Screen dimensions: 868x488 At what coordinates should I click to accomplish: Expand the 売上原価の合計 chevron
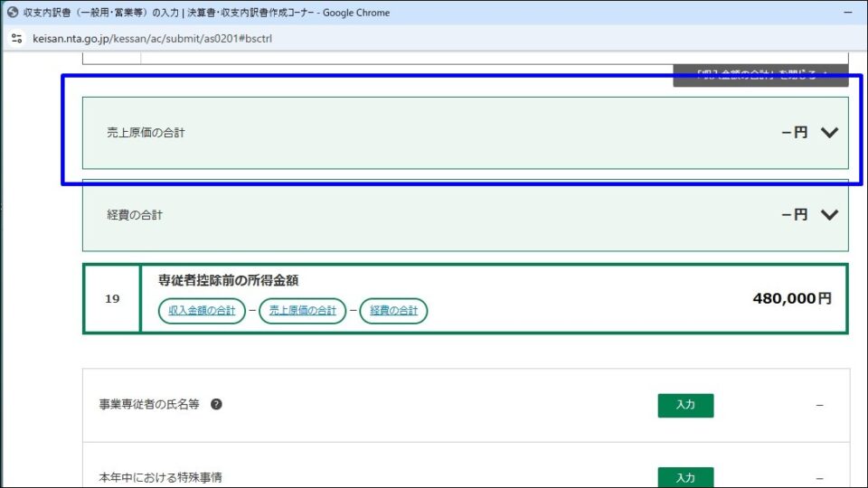829,133
